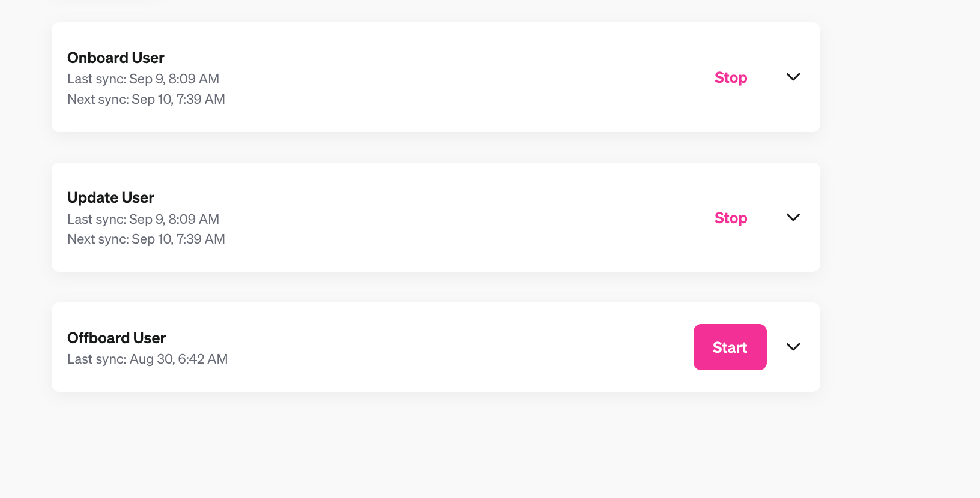Click Onboard User's next sync time

point(146,99)
